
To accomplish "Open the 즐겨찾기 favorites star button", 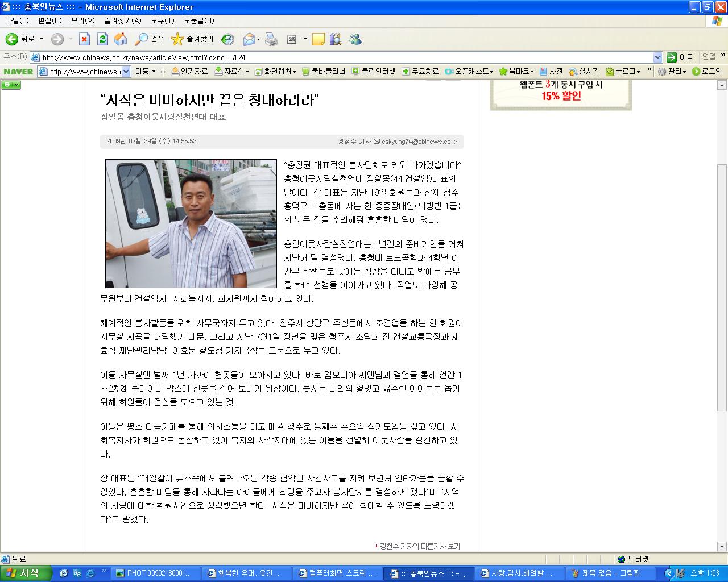I will pyautogui.click(x=192, y=39).
